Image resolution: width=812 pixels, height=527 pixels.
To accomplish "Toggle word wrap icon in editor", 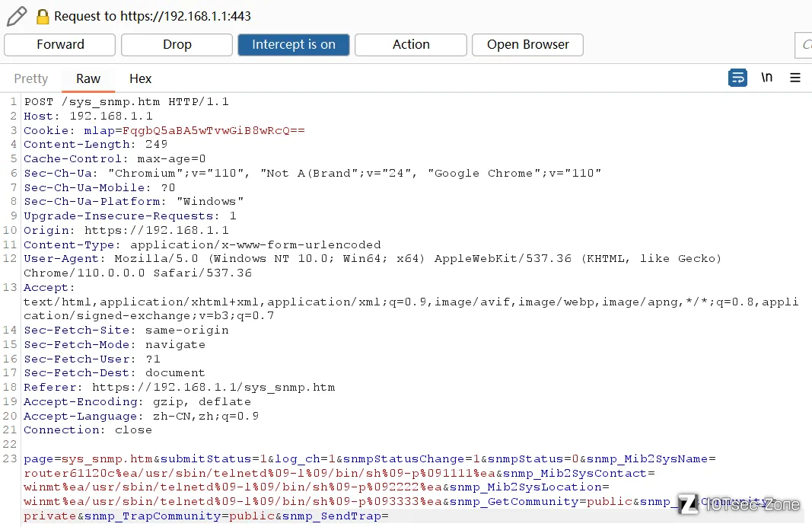I will 737,78.
